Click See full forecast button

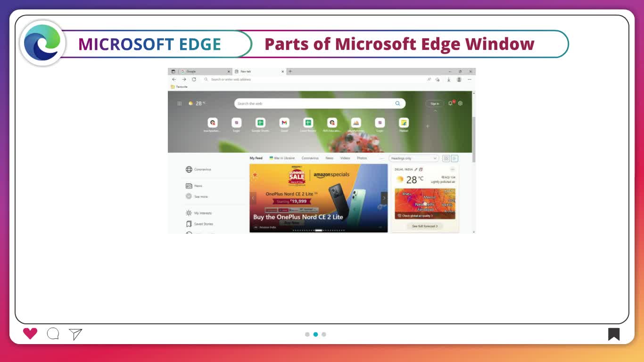point(425,226)
